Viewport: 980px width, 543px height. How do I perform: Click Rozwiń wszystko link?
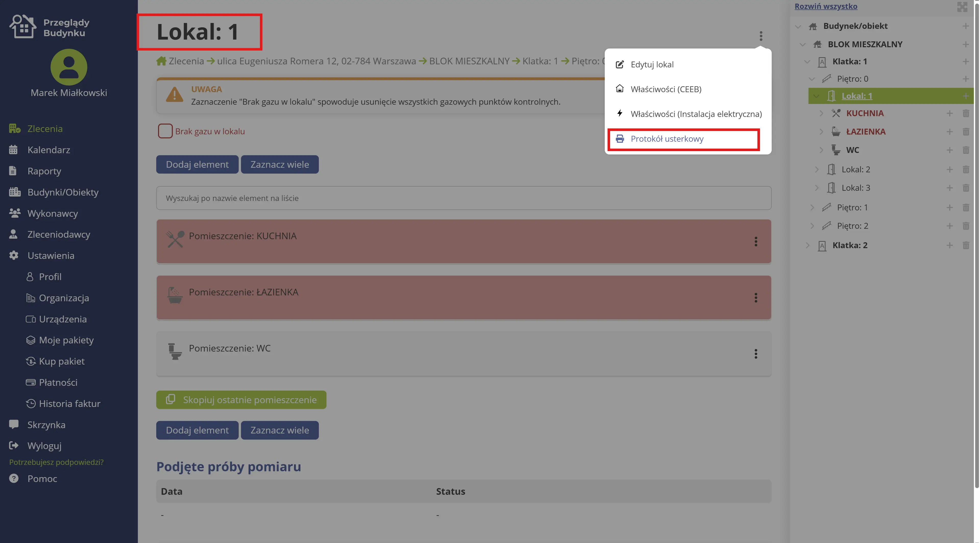pyautogui.click(x=826, y=6)
